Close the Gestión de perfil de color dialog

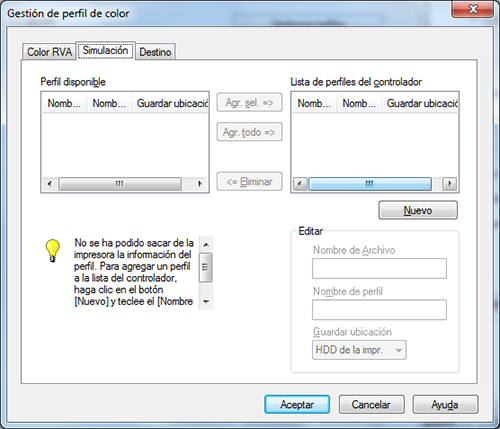(x=473, y=9)
